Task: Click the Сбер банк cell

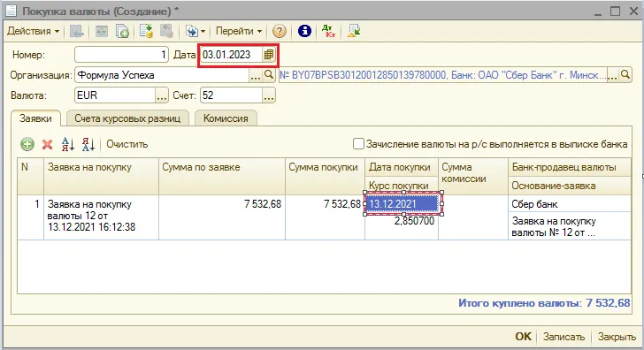Action: [x=570, y=204]
